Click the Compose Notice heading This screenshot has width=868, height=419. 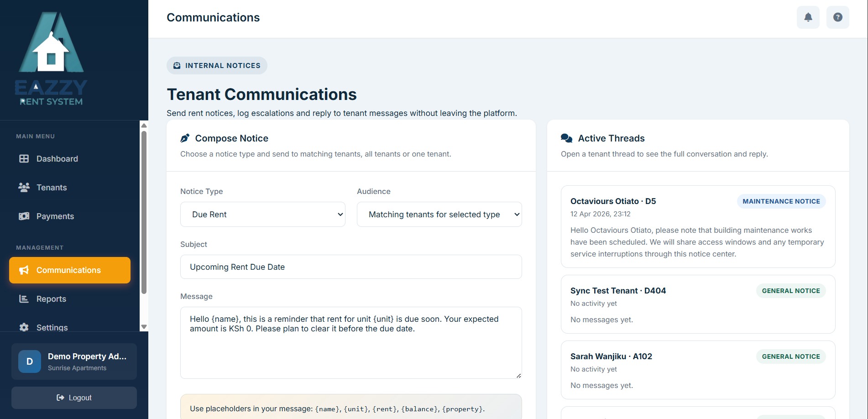pos(231,138)
